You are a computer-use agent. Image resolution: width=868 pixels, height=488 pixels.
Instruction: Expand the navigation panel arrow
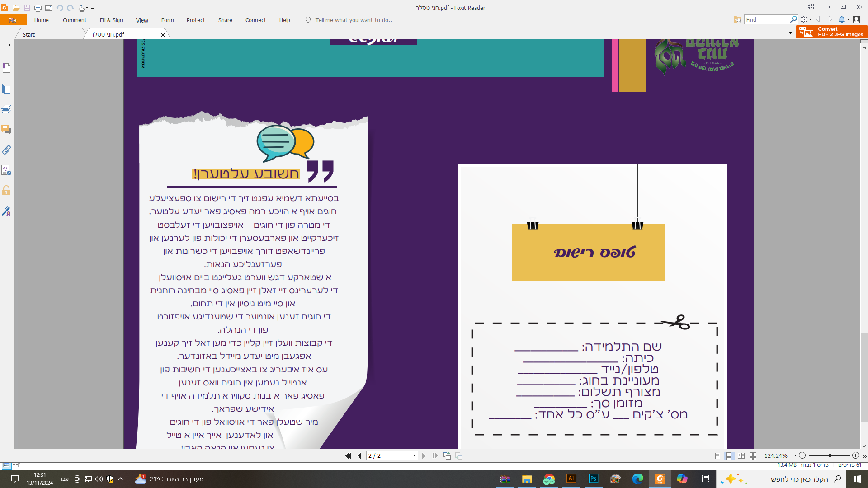[x=9, y=45]
